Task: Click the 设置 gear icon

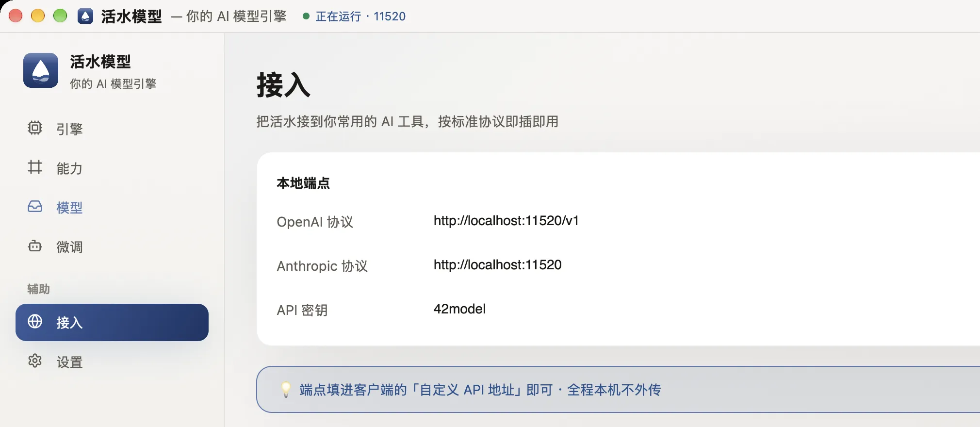Action: point(35,361)
